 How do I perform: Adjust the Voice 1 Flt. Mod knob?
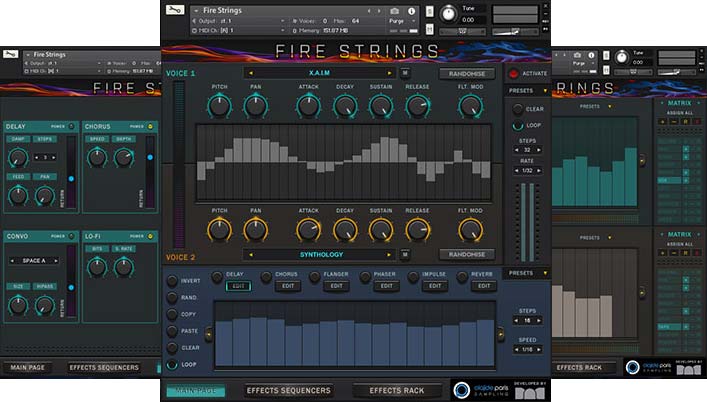pyautogui.click(x=470, y=106)
